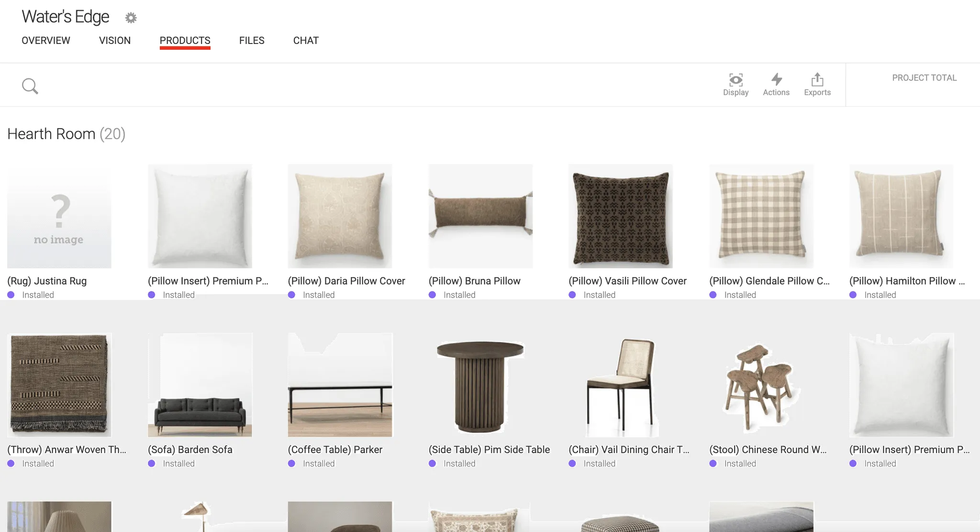
Task: Open the Chinese Round stool thumbnail
Action: [761, 385]
